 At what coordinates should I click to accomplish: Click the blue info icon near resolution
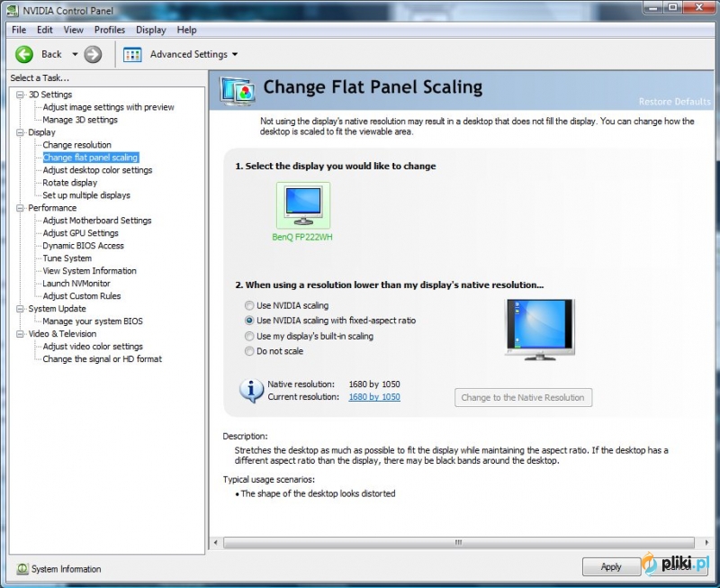[251, 391]
